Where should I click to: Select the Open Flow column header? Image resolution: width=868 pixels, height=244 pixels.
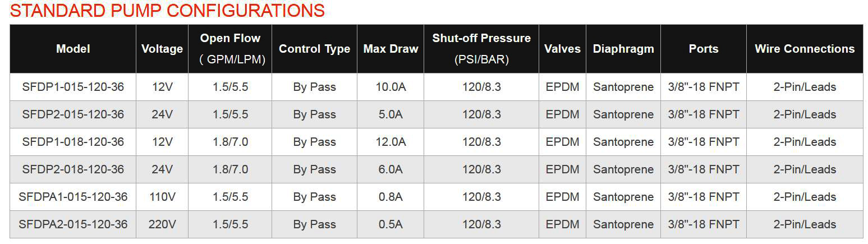[230, 49]
